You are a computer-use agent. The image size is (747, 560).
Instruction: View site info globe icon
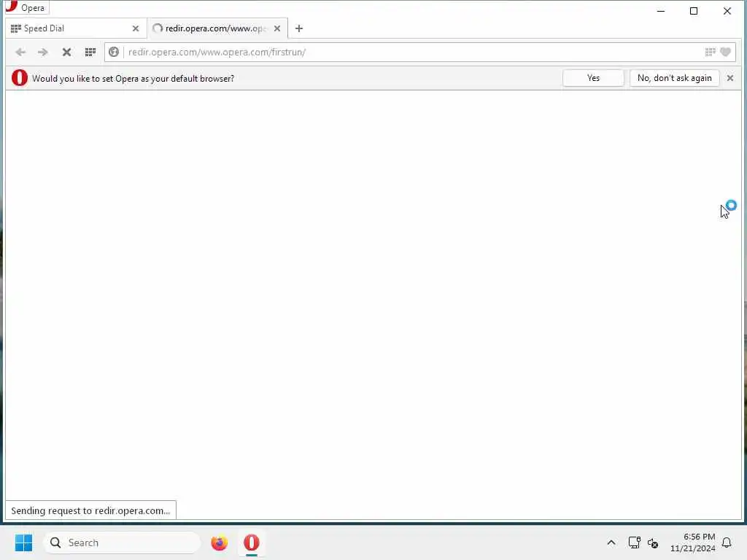[x=113, y=52]
